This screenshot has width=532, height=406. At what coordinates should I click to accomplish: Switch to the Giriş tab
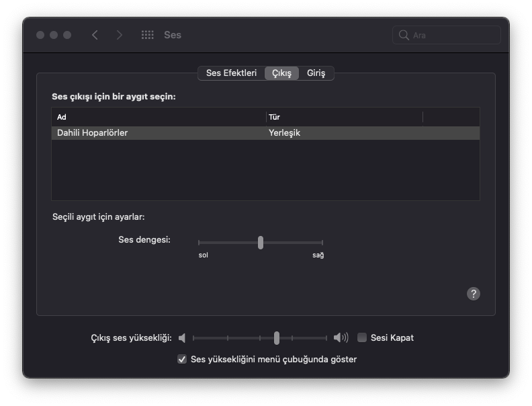click(316, 73)
